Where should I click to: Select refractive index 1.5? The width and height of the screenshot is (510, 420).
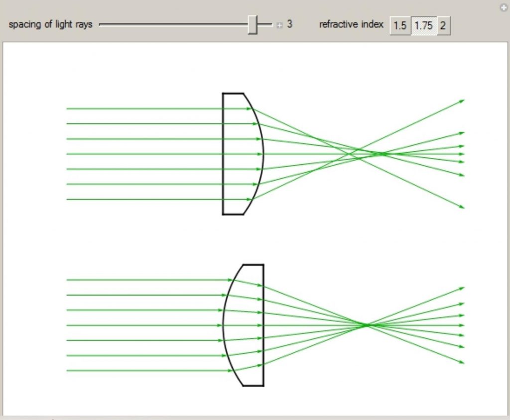[399, 26]
